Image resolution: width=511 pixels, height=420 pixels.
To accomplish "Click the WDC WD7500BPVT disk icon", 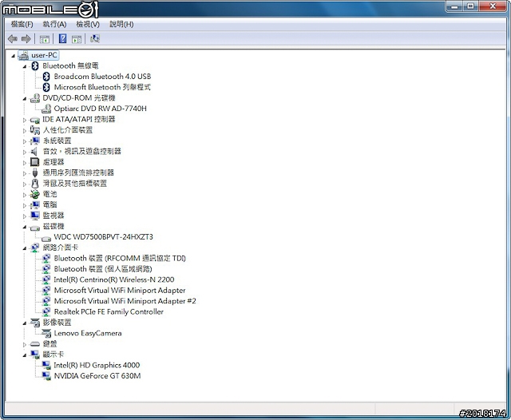I will [46, 238].
